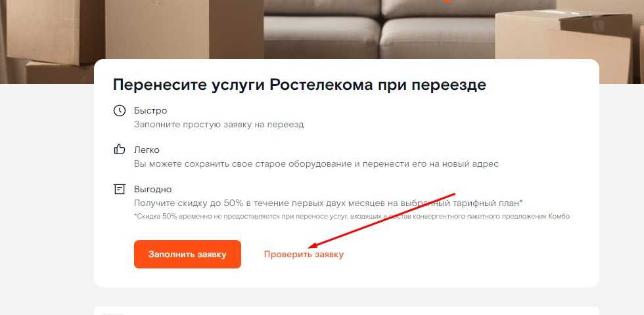Click the orange dot atop the banner

point(448,1)
